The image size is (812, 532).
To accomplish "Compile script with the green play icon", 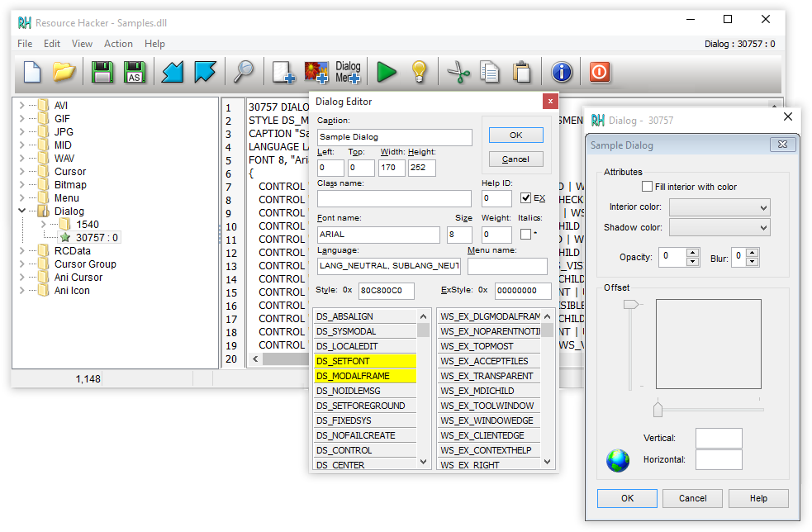I will coord(387,72).
